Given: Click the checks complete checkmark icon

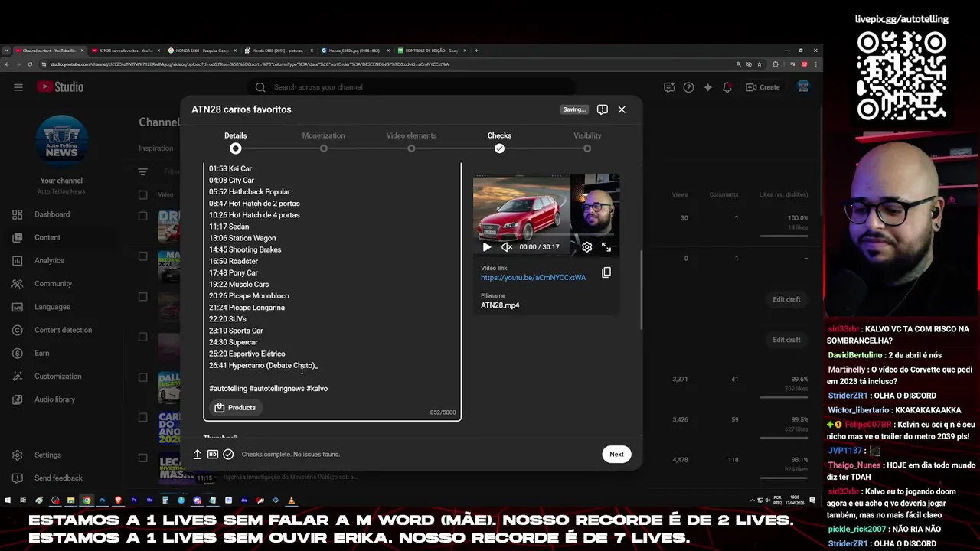Looking at the screenshot, I should click(x=228, y=455).
